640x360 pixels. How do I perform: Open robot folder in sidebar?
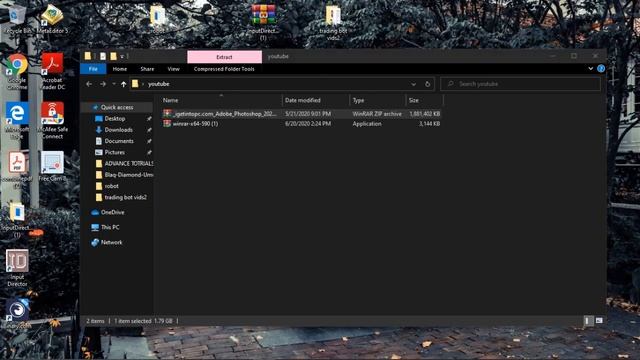111,186
